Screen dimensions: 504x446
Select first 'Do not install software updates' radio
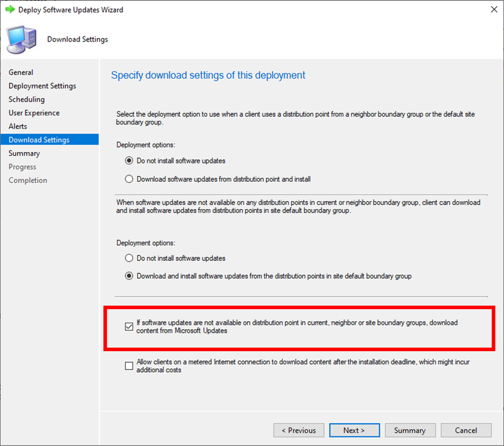(x=129, y=161)
